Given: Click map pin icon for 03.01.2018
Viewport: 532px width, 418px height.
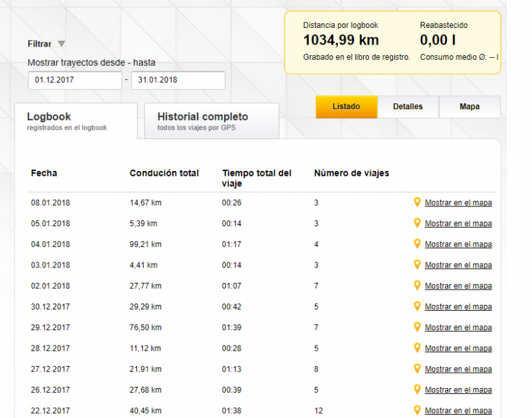Looking at the screenshot, I should point(418,264).
